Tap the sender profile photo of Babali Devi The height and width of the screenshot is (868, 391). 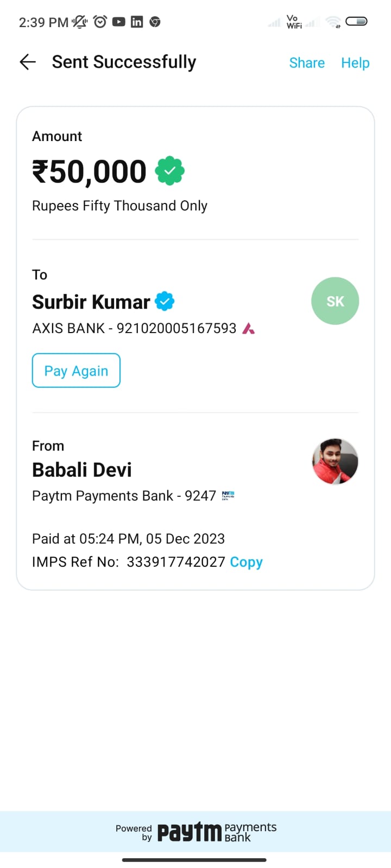(x=335, y=462)
